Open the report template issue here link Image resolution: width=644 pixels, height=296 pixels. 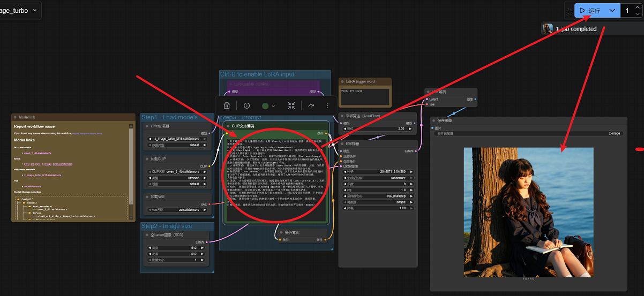tap(87, 133)
